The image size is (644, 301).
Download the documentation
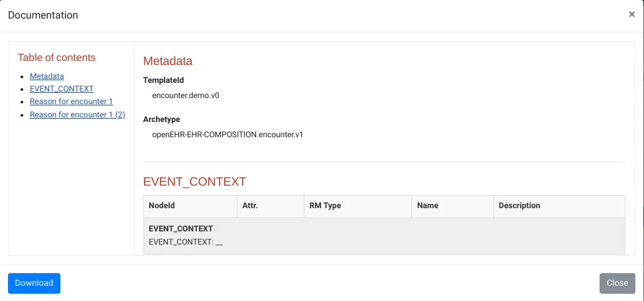point(34,283)
